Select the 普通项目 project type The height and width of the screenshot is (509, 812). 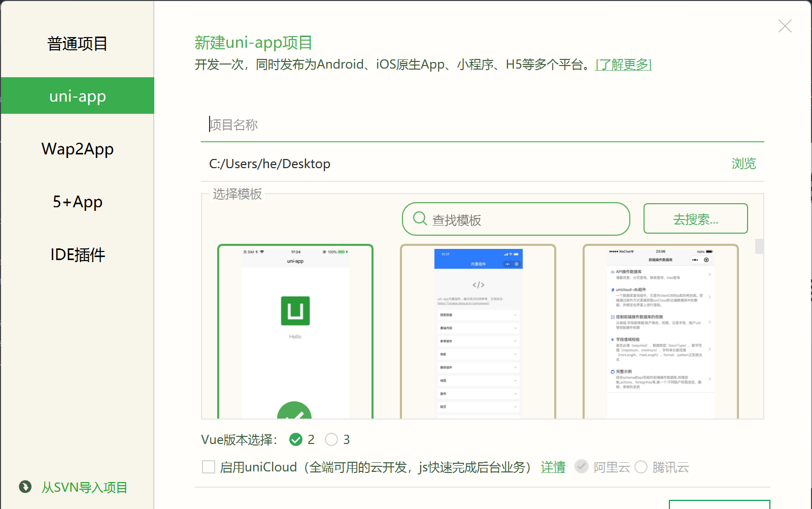(x=77, y=44)
